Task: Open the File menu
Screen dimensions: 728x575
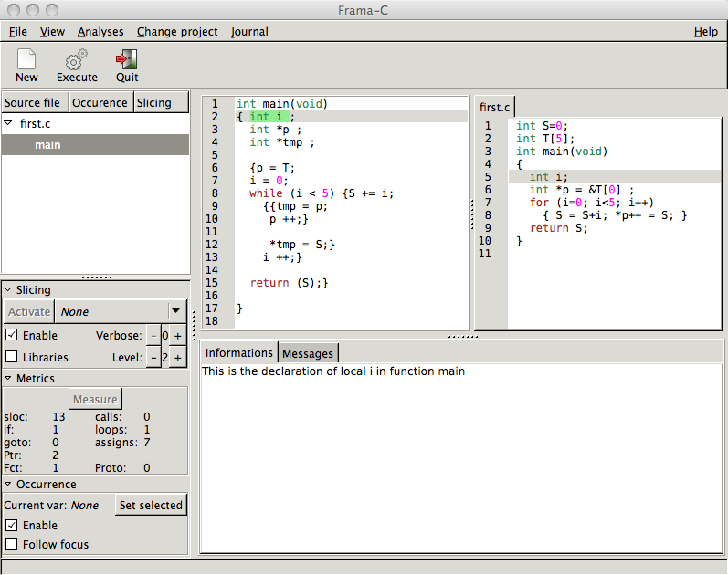Action: [x=18, y=32]
